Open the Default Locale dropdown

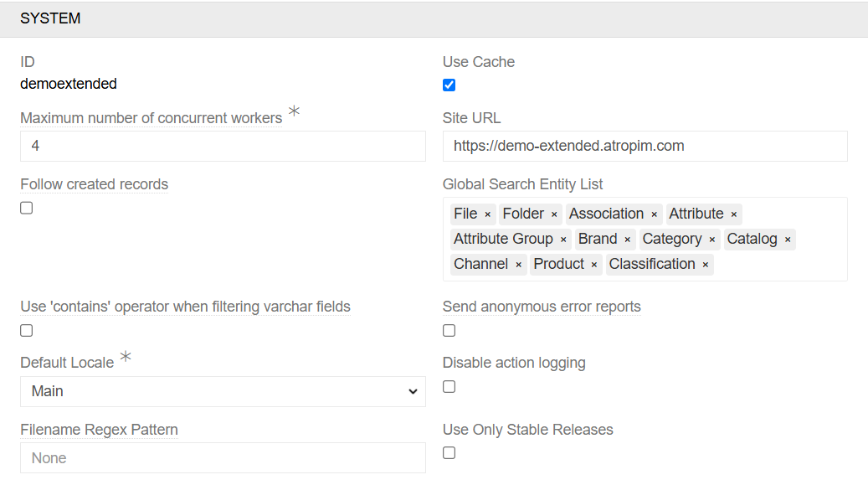click(223, 391)
